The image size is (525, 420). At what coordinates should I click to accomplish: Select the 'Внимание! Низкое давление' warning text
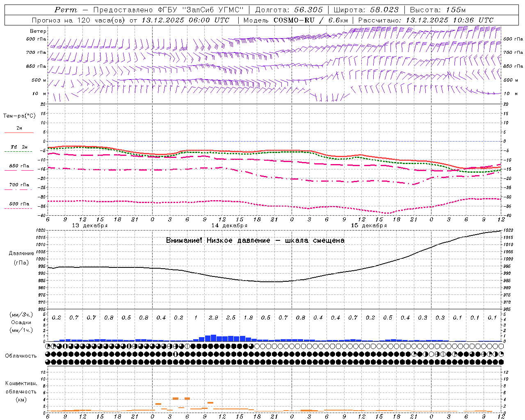(x=218, y=240)
